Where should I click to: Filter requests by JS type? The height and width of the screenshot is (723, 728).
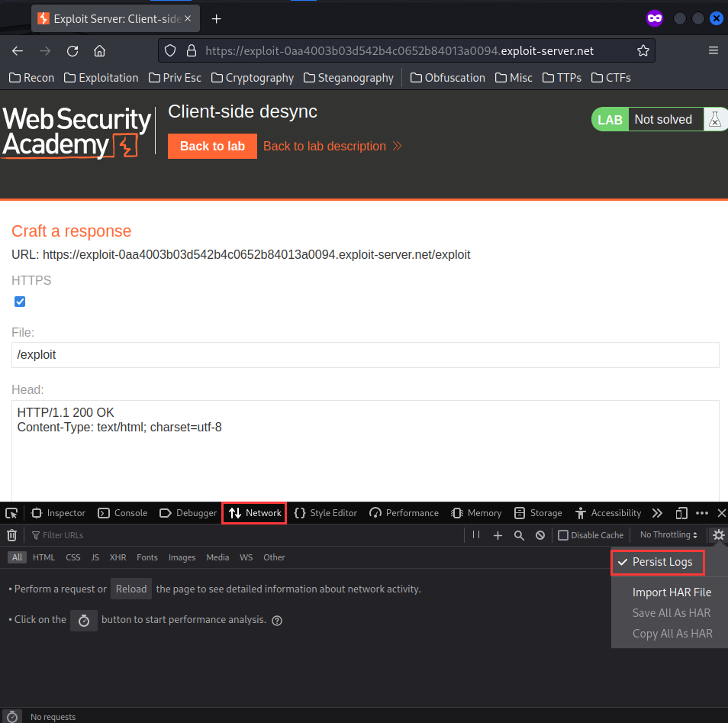[x=95, y=557]
